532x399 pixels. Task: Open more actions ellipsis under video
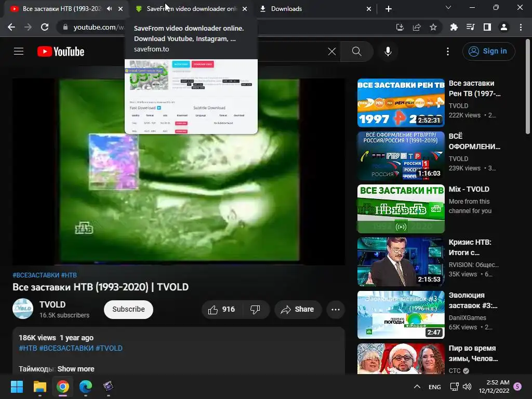point(336,310)
